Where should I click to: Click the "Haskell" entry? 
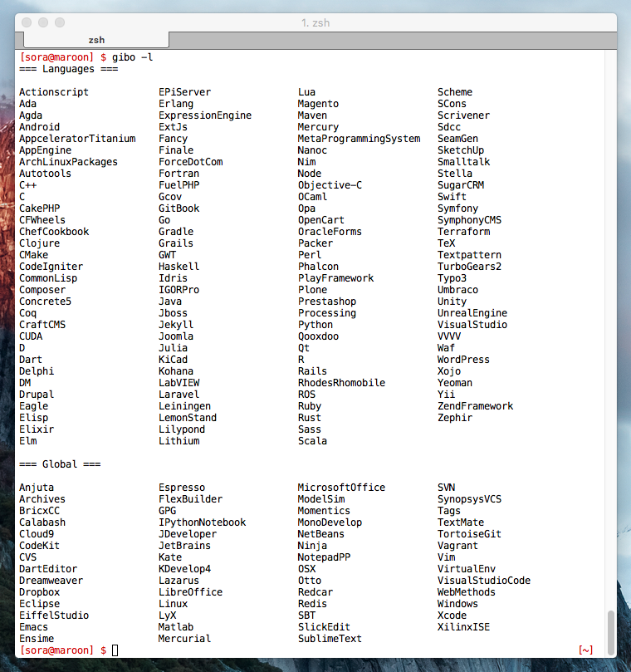click(179, 266)
